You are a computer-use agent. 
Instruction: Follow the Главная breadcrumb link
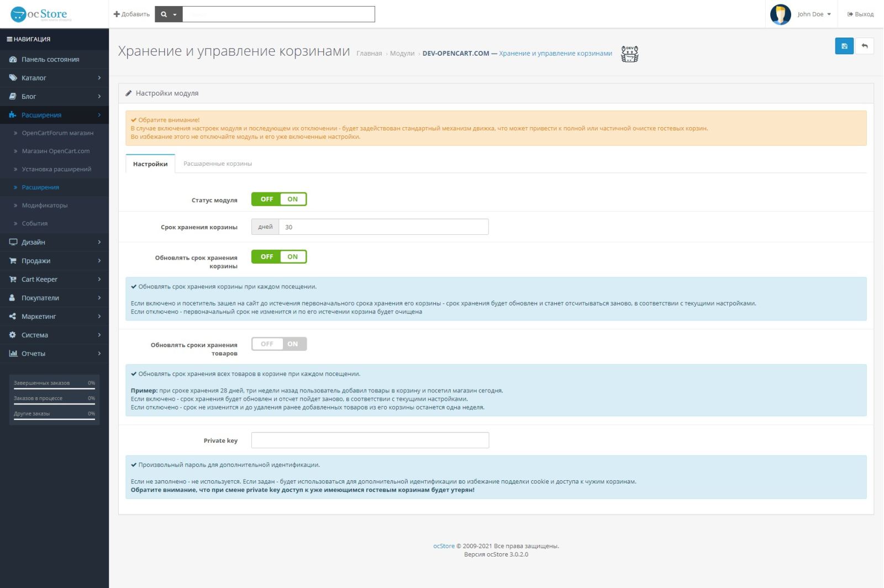369,54
